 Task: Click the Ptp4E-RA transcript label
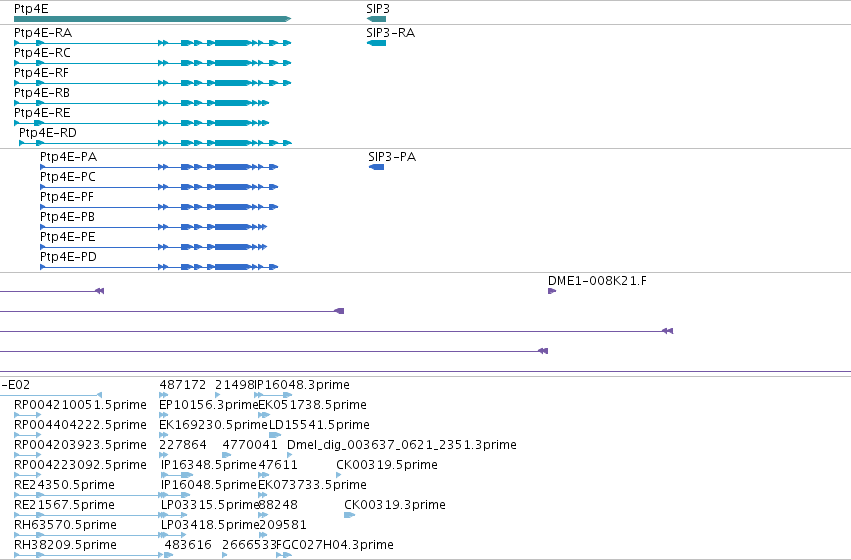click(43, 33)
